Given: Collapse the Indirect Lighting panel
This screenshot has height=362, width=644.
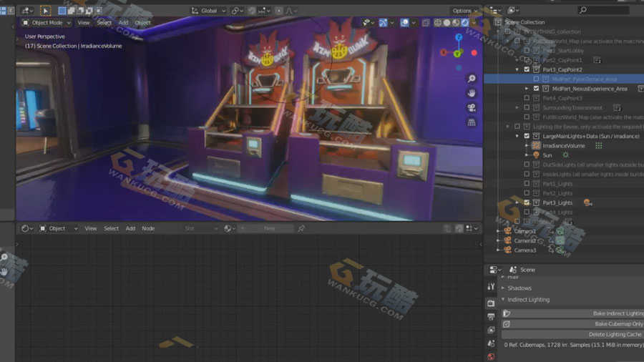Looking at the screenshot, I should pyautogui.click(x=528, y=300).
